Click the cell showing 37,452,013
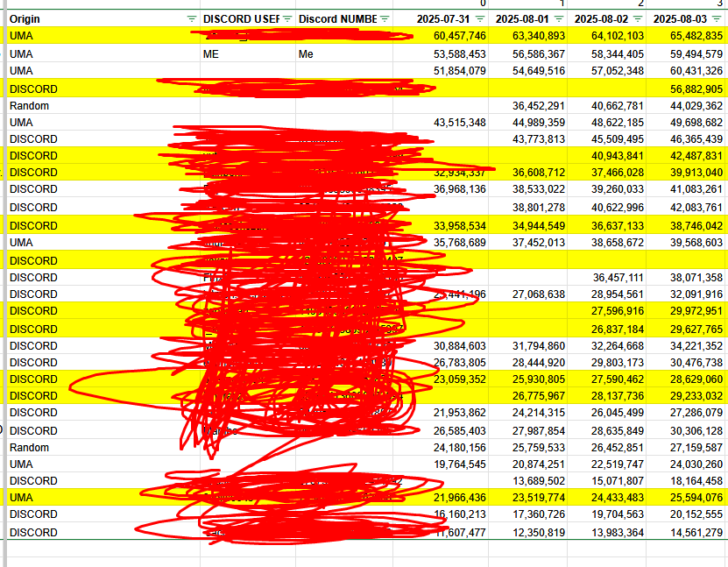The width and height of the screenshot is (728, 567). tap(527, 243)
